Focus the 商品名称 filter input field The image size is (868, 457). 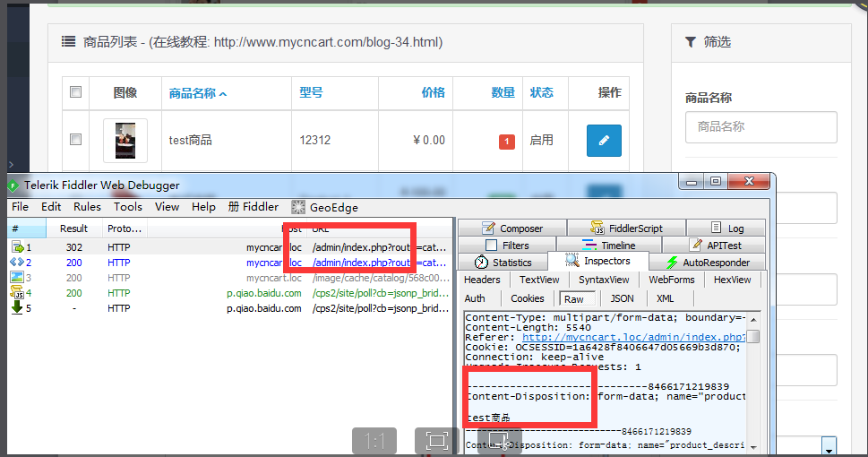[761, 127]
